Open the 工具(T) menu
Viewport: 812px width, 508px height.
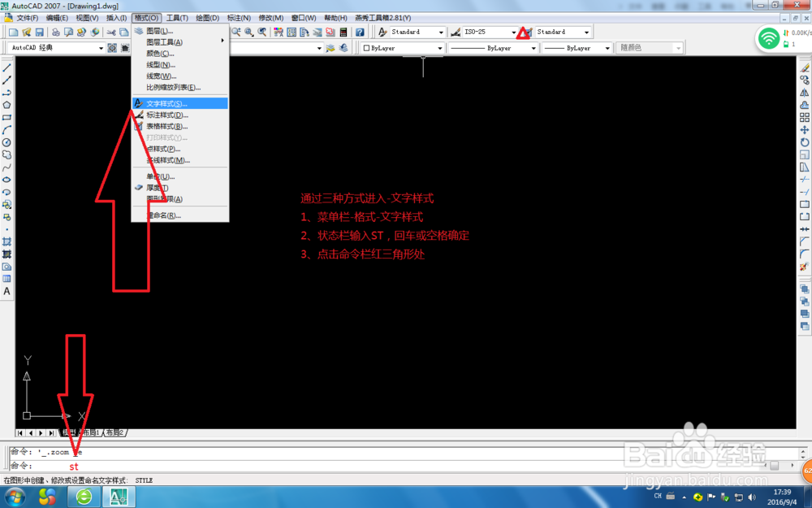[177, 18]
